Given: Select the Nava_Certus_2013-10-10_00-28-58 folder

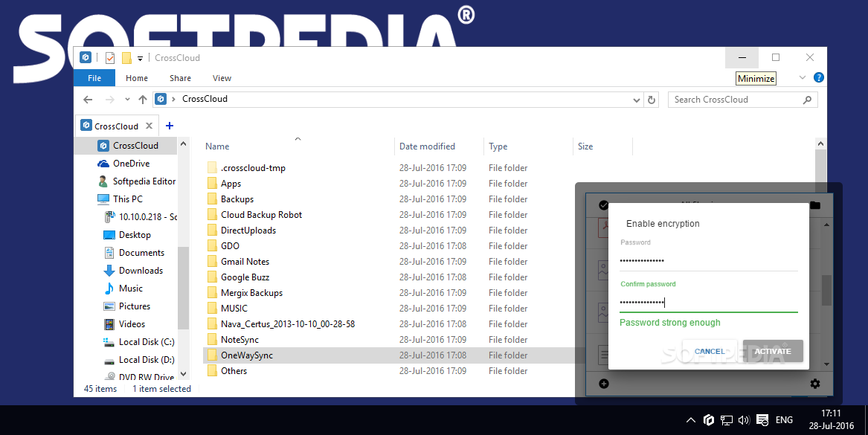Looking at the screenshot, I should click(x=287, y=323).
